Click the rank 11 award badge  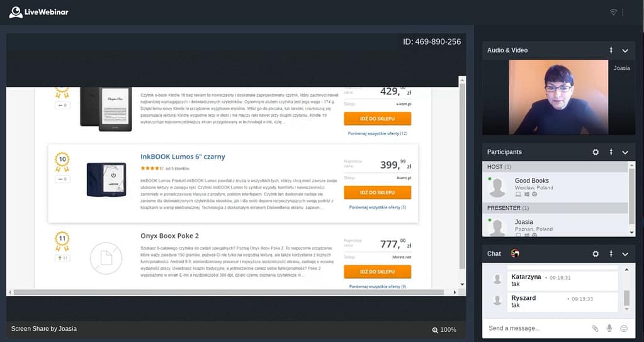(x=62, y=241)
